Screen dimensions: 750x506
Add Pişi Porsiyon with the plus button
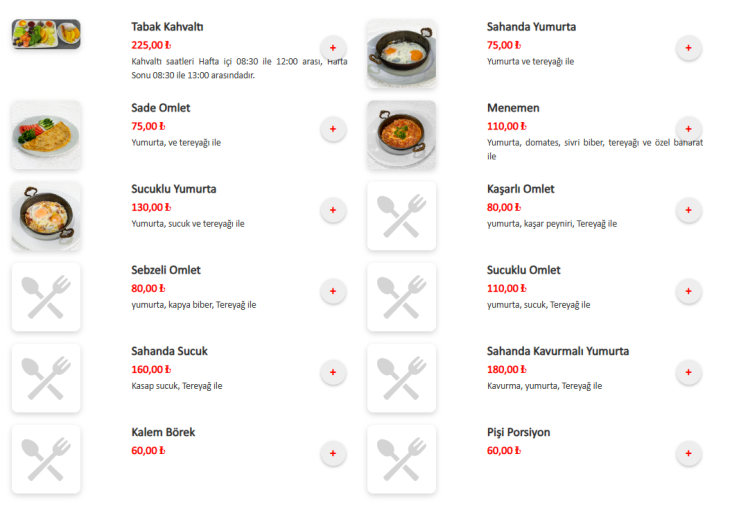click(x=688, y=453)
